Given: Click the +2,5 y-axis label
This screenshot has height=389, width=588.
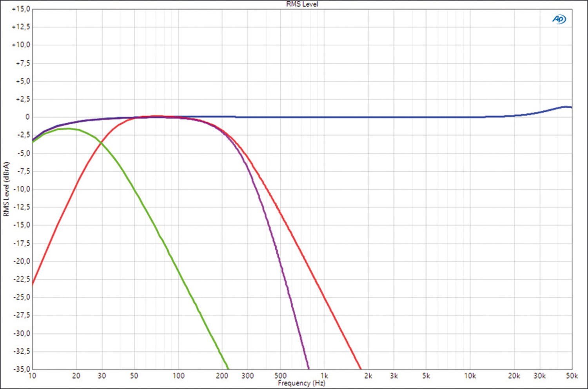Looking at the screenshot, I should tap(23, 99).
